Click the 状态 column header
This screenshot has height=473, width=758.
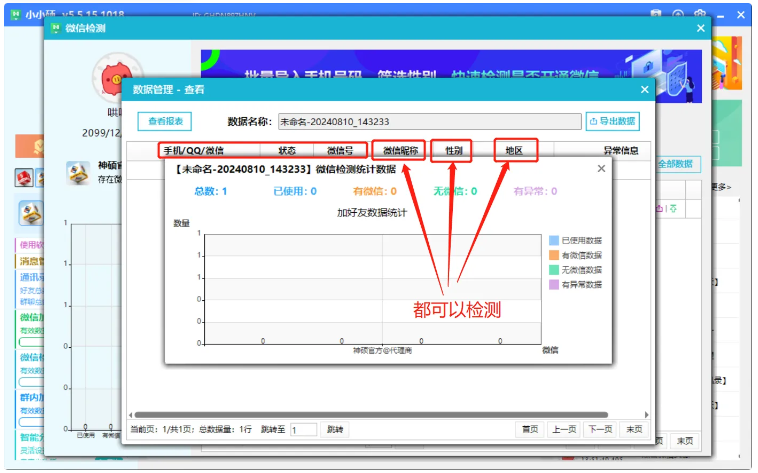[x=287, y=151]
